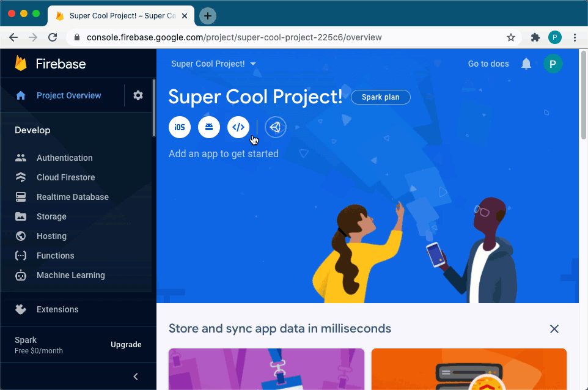Screen dimensions: 588x390
Task: Click the Functions brackets icon
Action: click(21, 256)
